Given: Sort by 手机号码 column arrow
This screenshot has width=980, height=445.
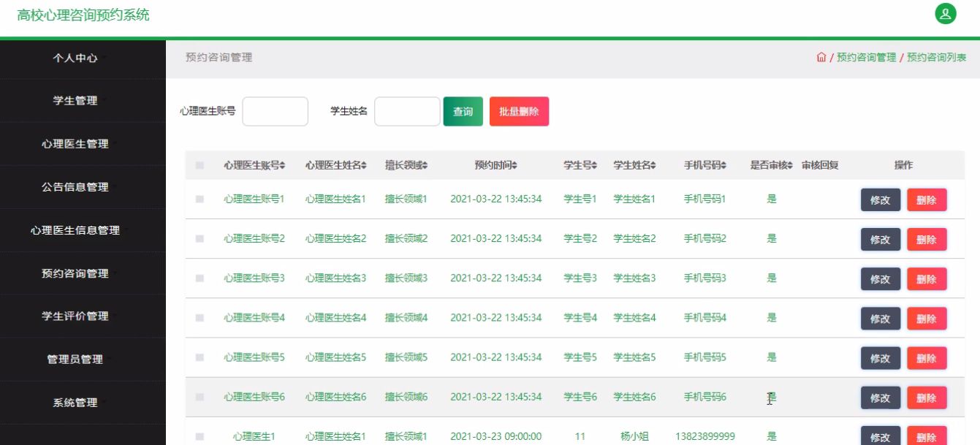Looking at the screenshot, I should click(724, 166).
